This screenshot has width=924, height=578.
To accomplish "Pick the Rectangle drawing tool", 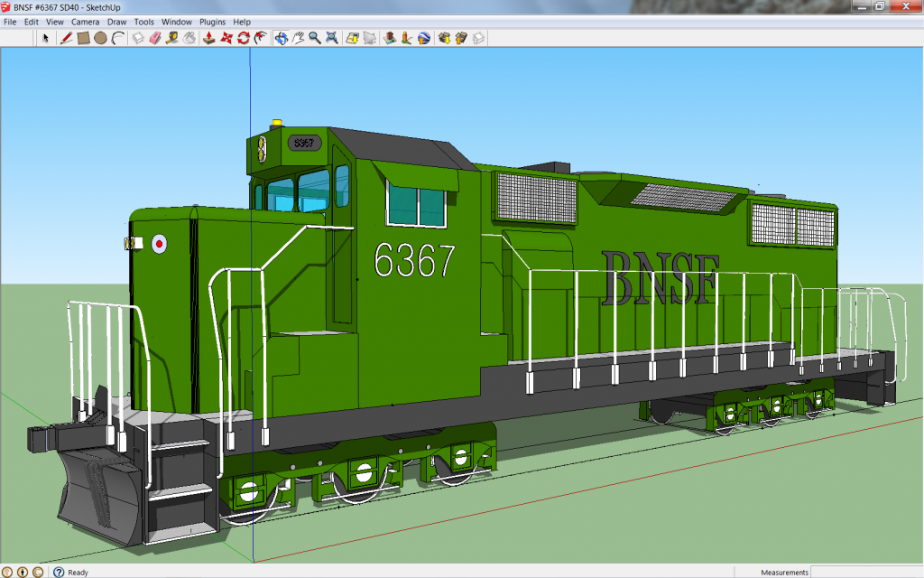I will pyautogui.click(x=83, y=38).
